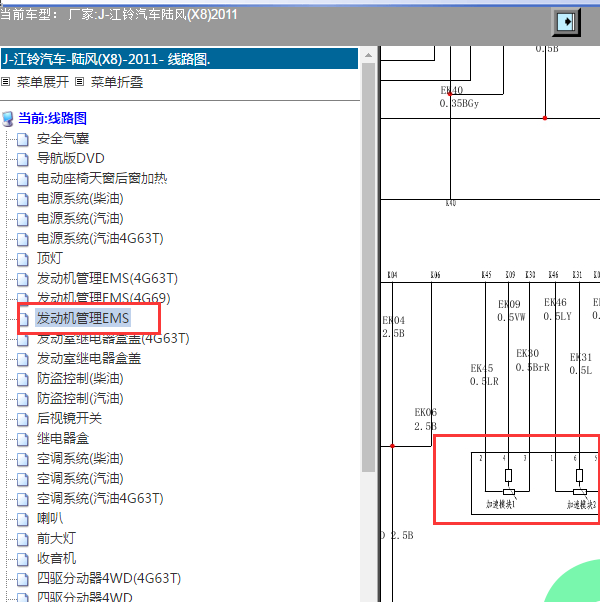600x602 pixels.
Task: Click the document icon beside 防盗控制(汽油)
Action: 23,399
